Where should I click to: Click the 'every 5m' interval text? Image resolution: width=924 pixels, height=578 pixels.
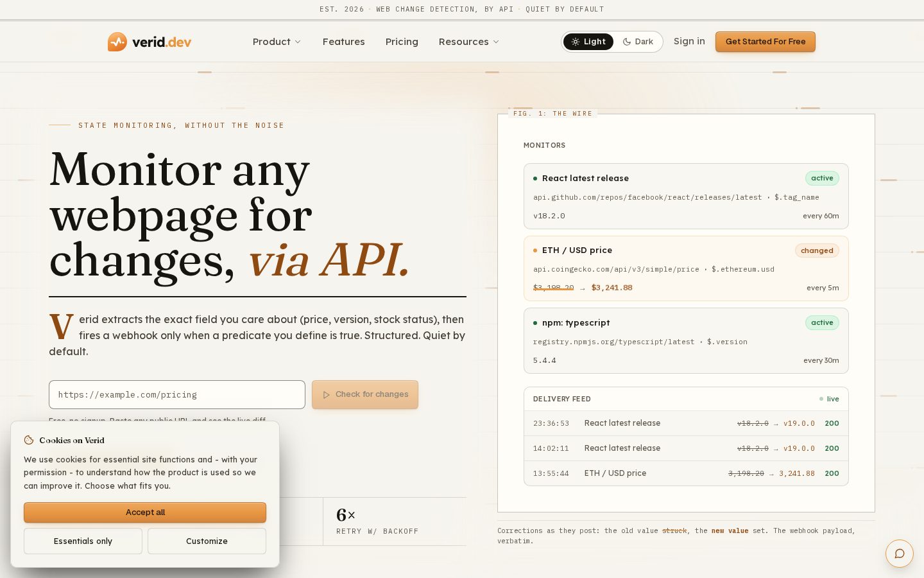click(823, 288)
